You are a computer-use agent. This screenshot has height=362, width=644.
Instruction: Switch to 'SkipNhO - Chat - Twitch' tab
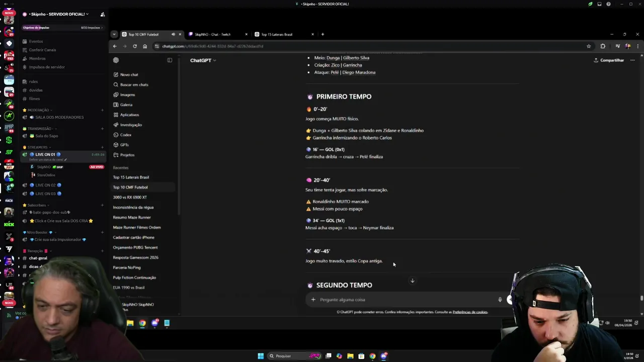tap(217, 34)
